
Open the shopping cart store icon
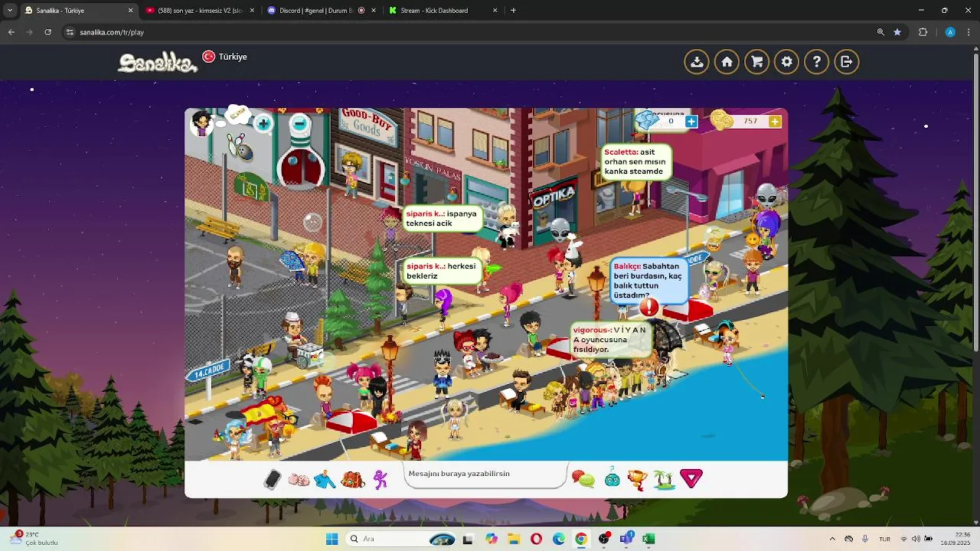coord(757,62)
